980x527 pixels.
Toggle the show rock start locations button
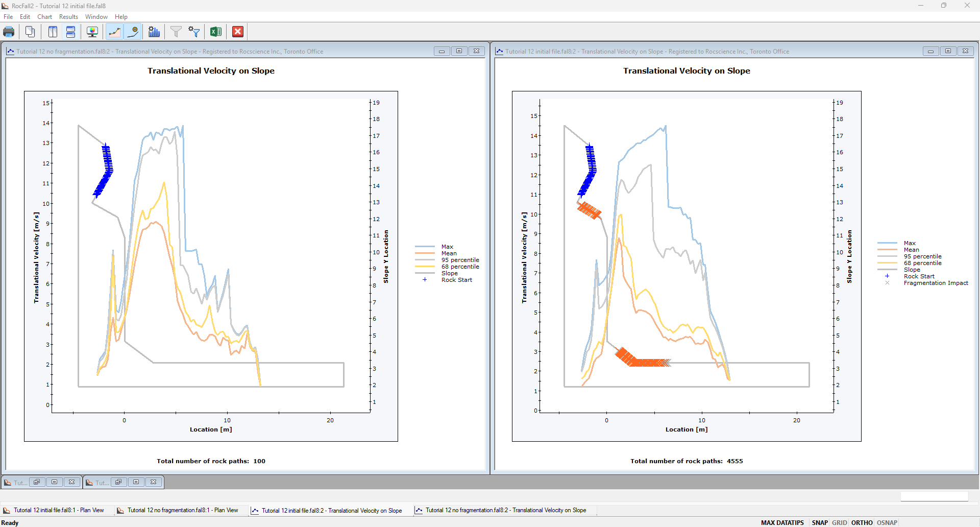click(x=133, y=32)
